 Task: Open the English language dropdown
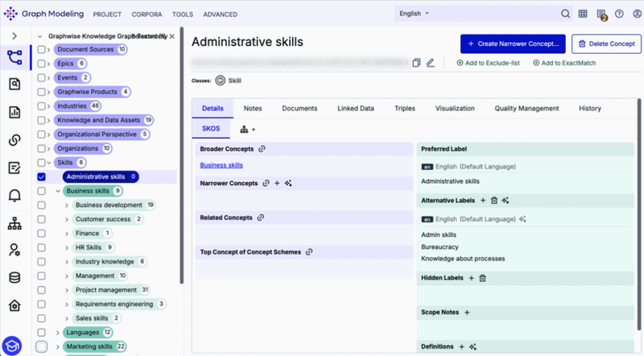pyautogui.click(x=414, y=14)
